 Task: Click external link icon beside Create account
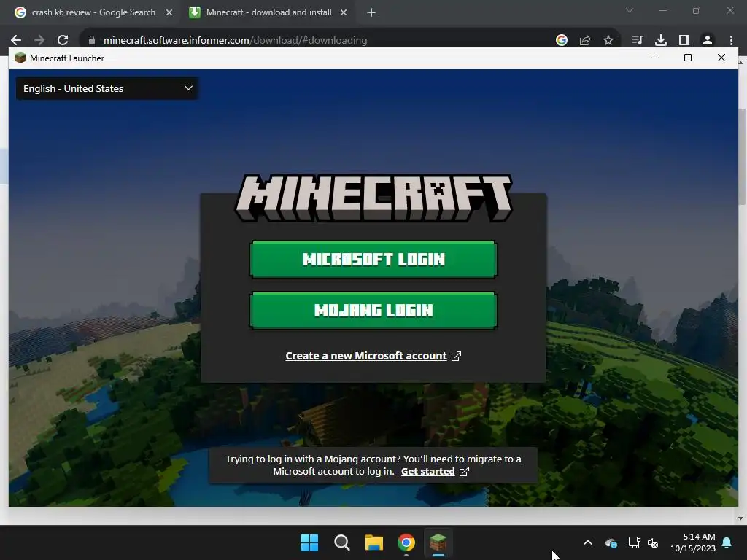click(x=456, y=356)
